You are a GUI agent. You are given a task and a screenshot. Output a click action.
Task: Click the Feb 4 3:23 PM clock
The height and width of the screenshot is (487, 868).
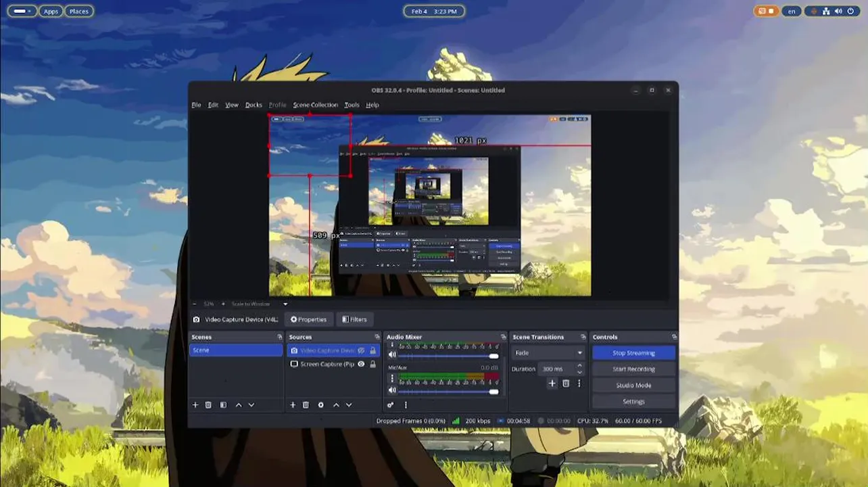(434, 11)
